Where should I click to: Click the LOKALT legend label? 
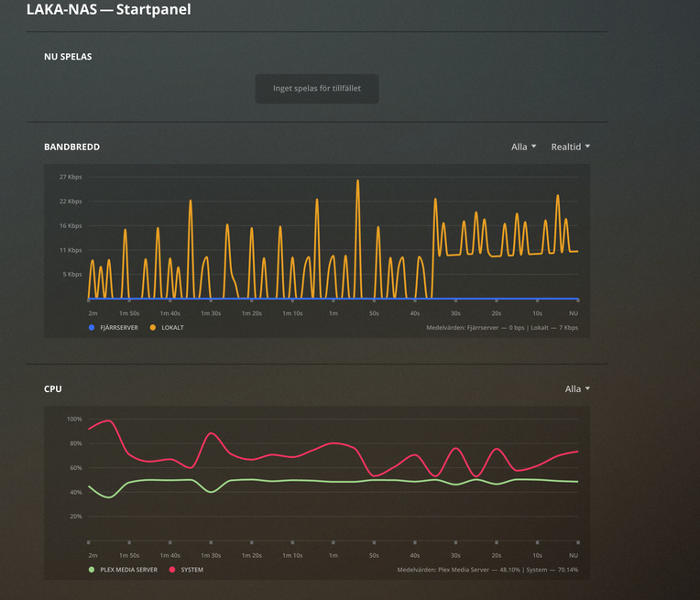[x=172, y=328]
